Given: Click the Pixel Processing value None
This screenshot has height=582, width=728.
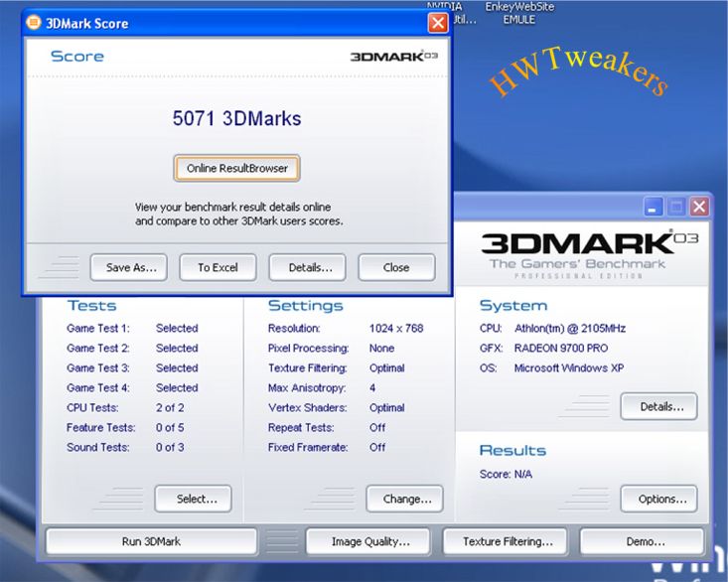Looking at the screenshot, I should click(x=381, y=348).
